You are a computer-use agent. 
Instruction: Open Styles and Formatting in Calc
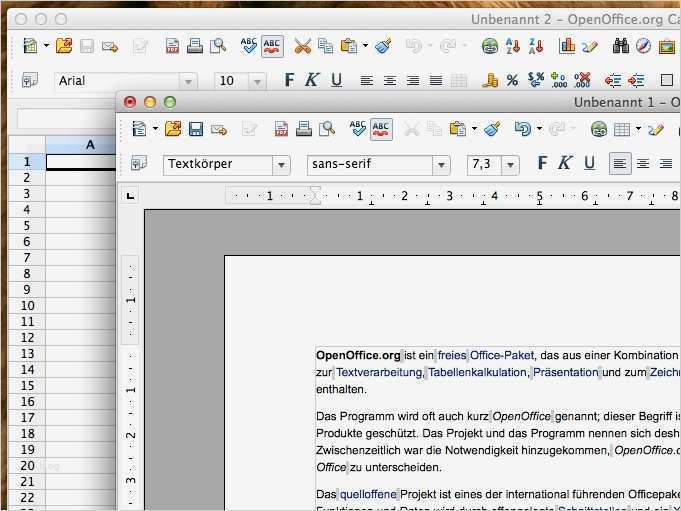pos(30,80)
